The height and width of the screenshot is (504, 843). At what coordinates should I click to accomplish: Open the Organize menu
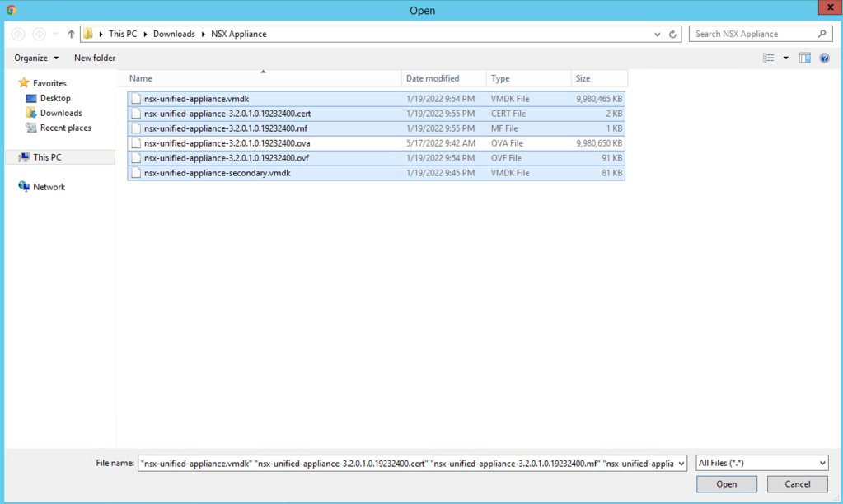coord(36,58)
